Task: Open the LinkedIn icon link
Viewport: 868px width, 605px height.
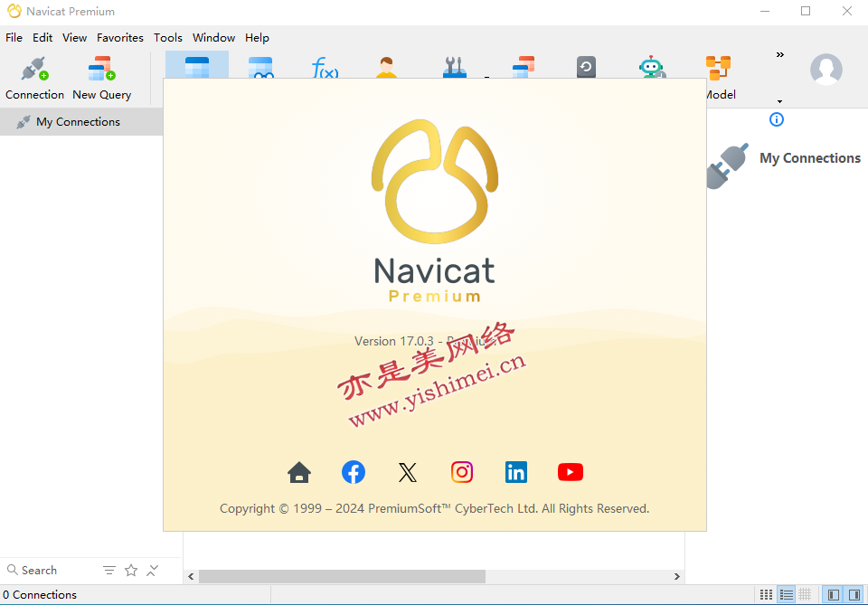Action: pos(516,472)
